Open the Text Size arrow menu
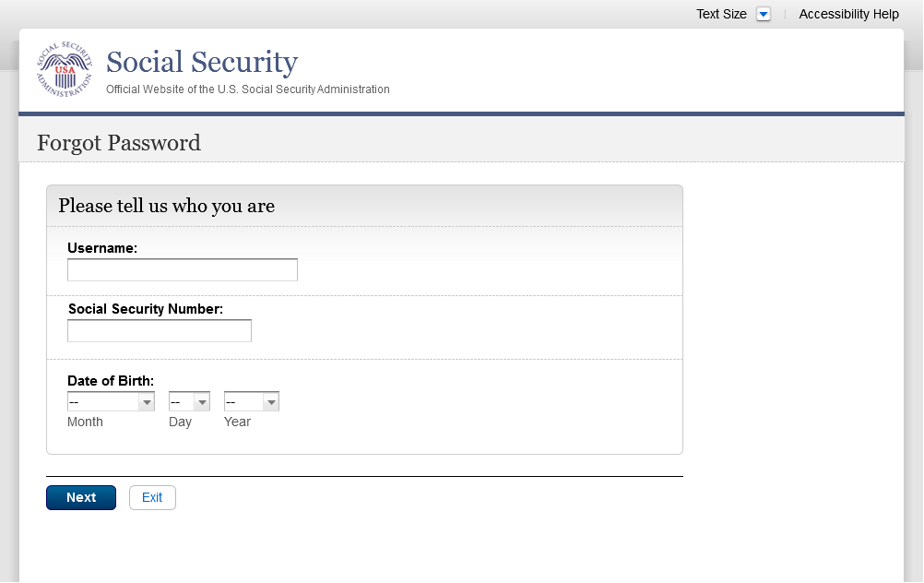 [763, 14]
